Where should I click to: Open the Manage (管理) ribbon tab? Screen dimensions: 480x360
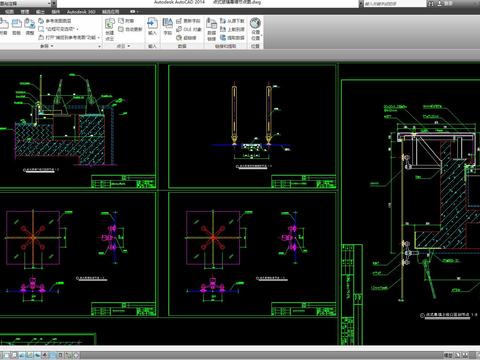point(25,12)
